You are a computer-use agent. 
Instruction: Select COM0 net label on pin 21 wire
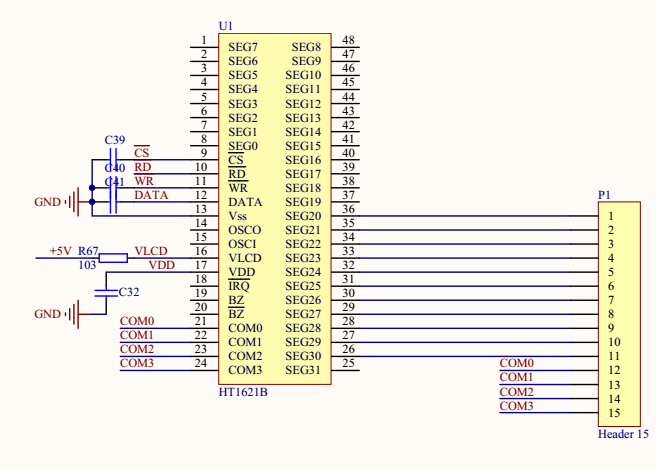coord(137,321)
